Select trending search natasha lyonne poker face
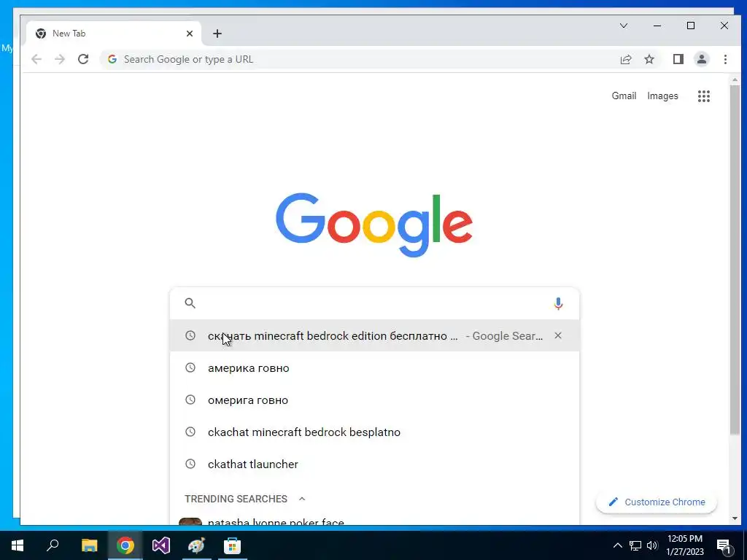The height and width of the screenshot is (560, 747). click(374, 521)
